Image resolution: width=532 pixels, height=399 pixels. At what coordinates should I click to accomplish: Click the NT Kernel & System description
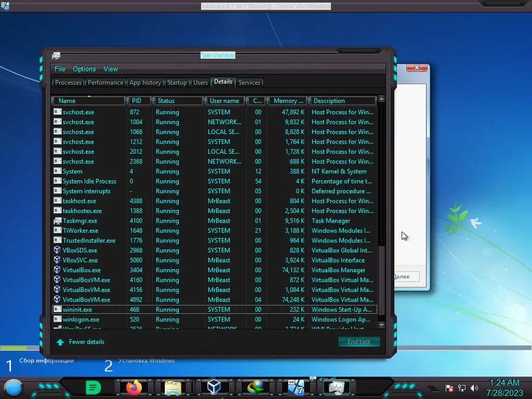pyautogui.click(x=339, y=171)
